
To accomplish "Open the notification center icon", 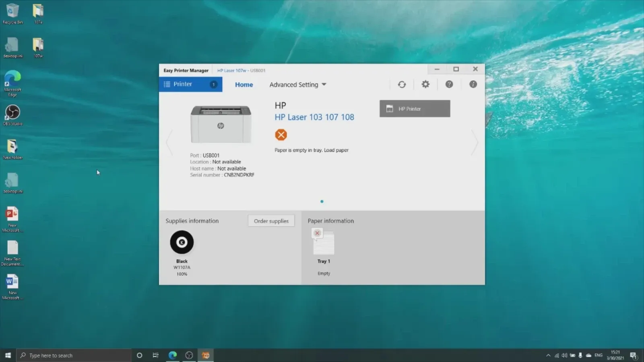I will [633, 356].
